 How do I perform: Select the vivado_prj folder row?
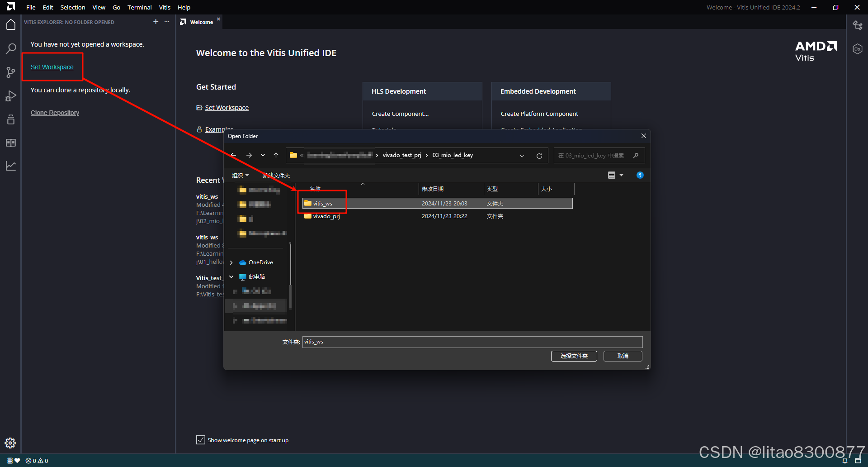tap(438, 216)
